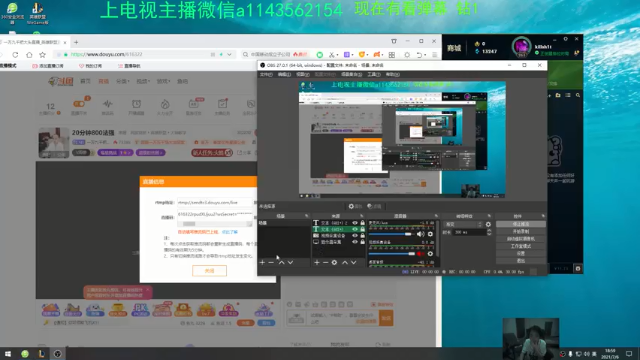Open the screenshot scissors tool in browser toolbar
This screenshot has height=360, width=640.
tap(331, 54)
